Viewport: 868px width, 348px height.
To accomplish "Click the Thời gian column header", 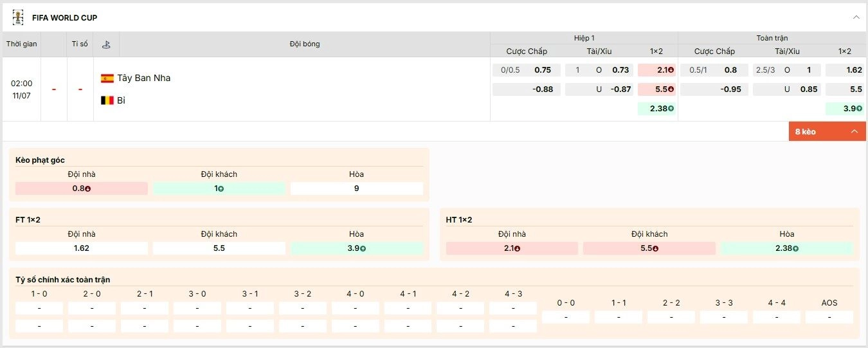I will (22, 44).
